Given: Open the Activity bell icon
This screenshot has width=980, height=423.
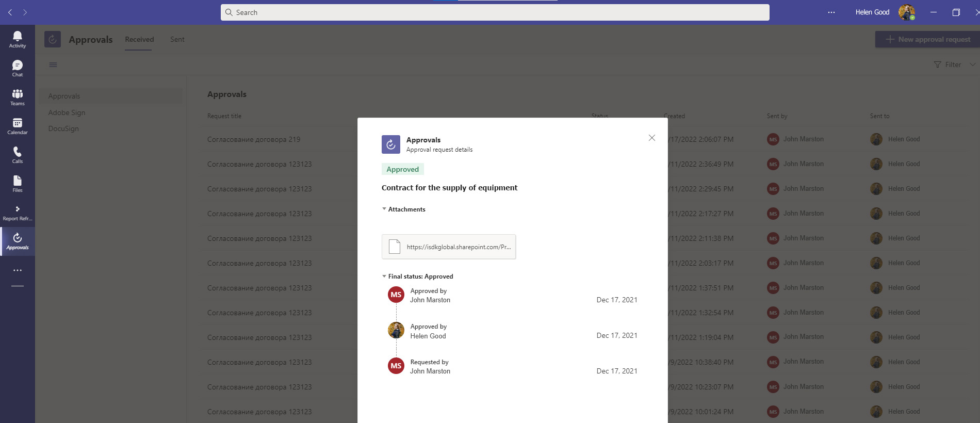Looking at the screenshot, I should tap(17, 39).
